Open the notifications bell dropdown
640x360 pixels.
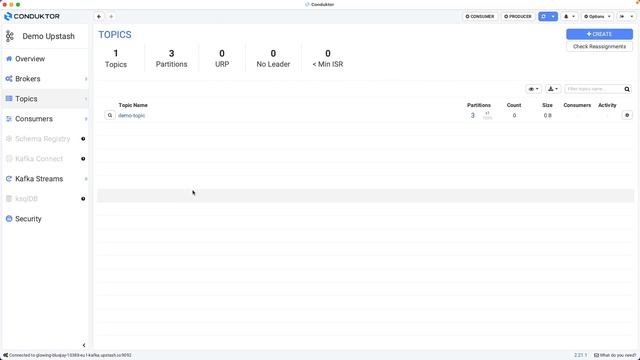coord(569,16)
